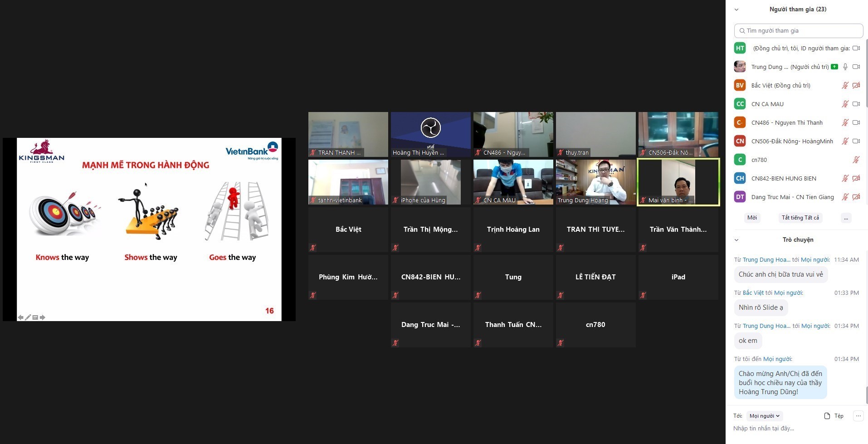Screen dimensions: 868x444
Task: Collapse the Người tham gia panel chevron
Action: point(736,10)
